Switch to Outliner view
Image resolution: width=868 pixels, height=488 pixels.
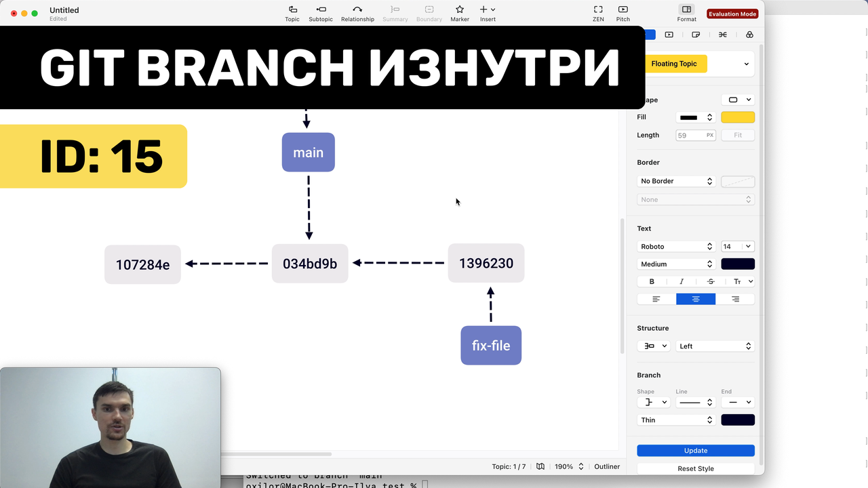pos(607,466)
